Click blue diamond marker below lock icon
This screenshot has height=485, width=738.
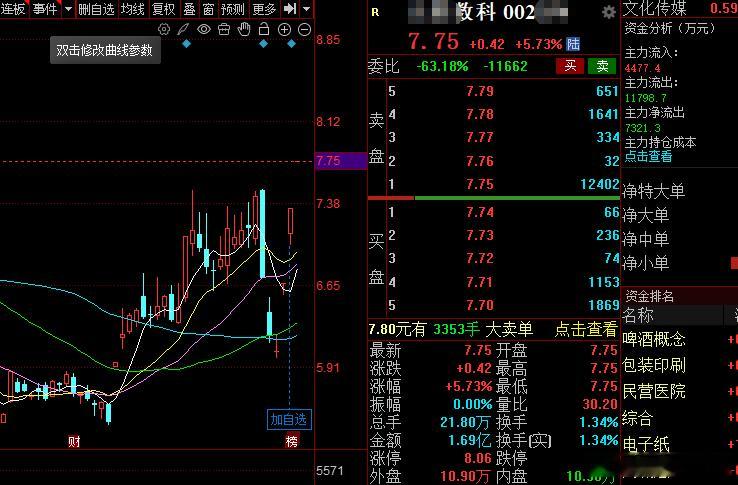tap(264, 44)
